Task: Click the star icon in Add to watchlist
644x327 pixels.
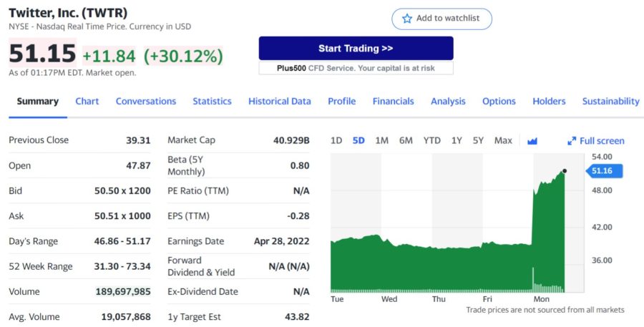Action: pyautogui.click(x=407, y=19)
